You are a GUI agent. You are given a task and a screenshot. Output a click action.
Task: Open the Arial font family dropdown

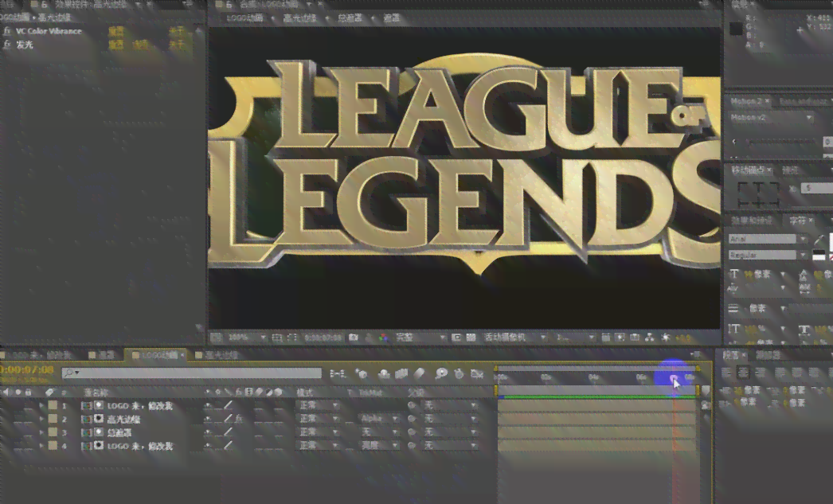pyautogui.click(x=768, y=240)
